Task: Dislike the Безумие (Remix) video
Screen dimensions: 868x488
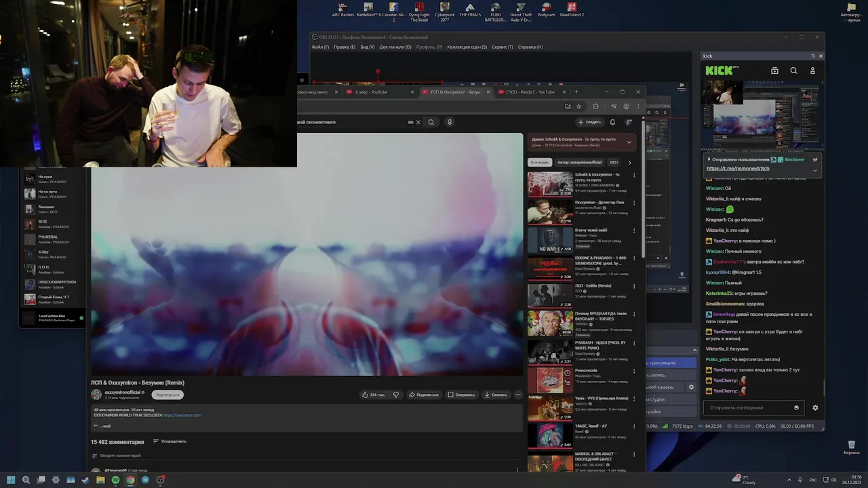Action: point(396,394)
